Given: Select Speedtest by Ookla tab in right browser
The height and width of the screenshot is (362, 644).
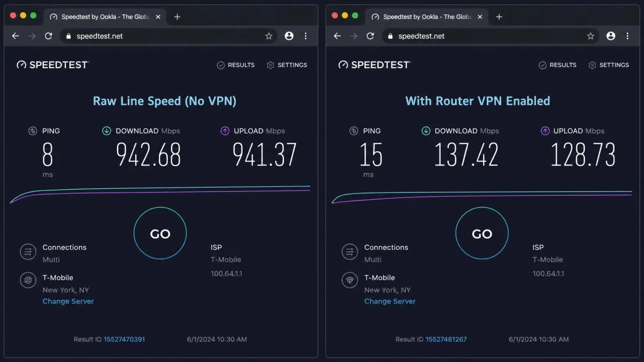Looking at the screenshot, I should pyautogui.click(x=427, y=17).
